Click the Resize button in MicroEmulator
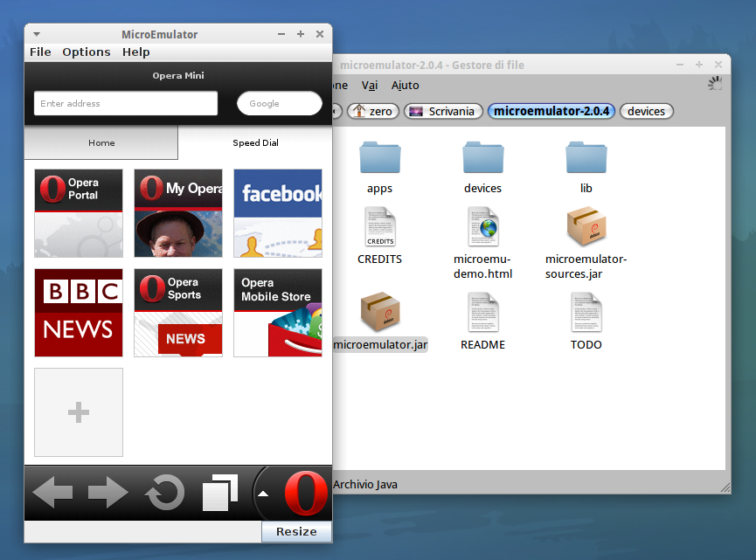 coord(296,531)
